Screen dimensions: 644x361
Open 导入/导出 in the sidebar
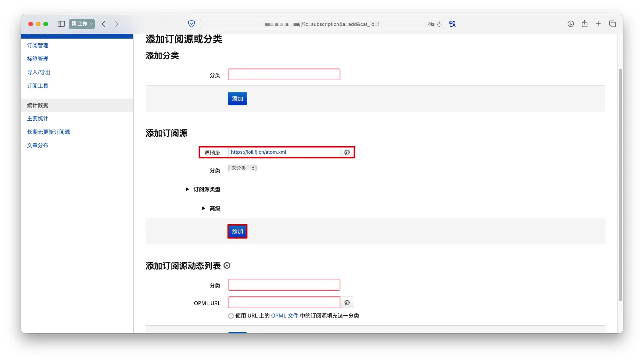39,72
